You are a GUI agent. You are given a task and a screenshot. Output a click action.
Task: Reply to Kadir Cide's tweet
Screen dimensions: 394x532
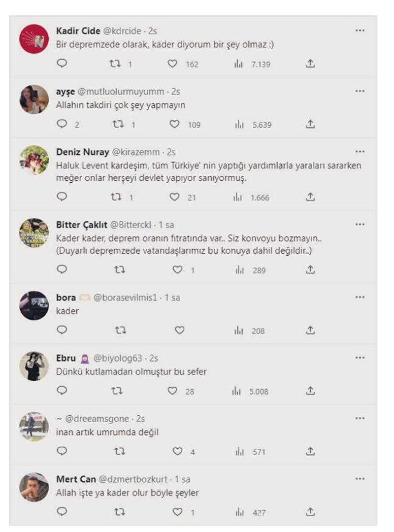[62, 64]
